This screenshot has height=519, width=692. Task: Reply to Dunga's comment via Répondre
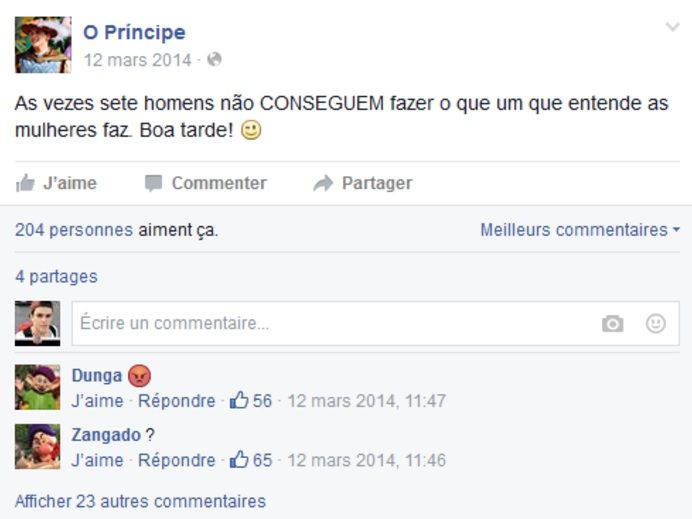(x=176, y=401)
